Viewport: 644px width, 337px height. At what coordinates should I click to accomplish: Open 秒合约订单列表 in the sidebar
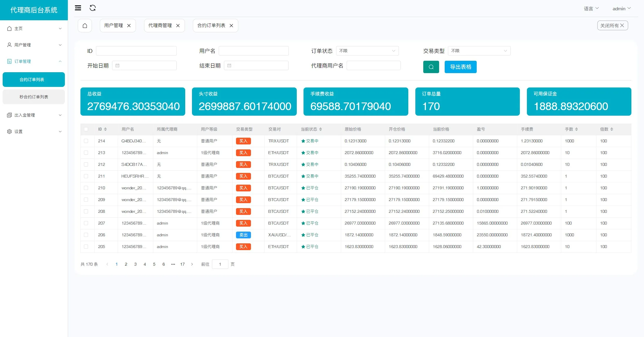(34, 97)
